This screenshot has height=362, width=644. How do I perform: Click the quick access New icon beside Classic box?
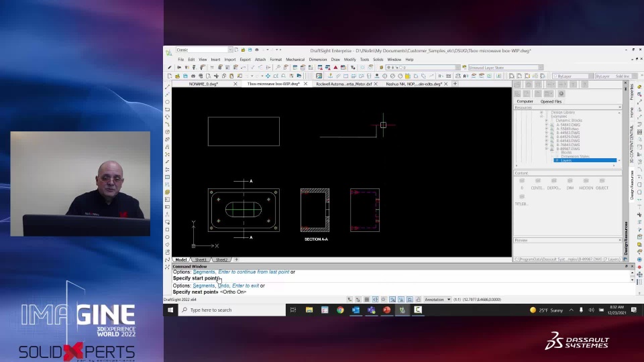click(236, 50)
